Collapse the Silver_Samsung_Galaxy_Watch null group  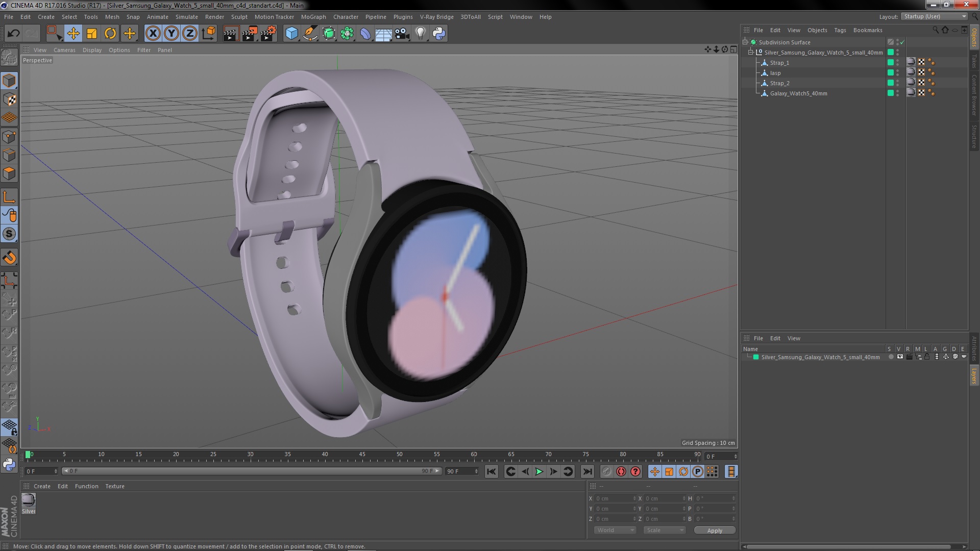pos(751,53)
